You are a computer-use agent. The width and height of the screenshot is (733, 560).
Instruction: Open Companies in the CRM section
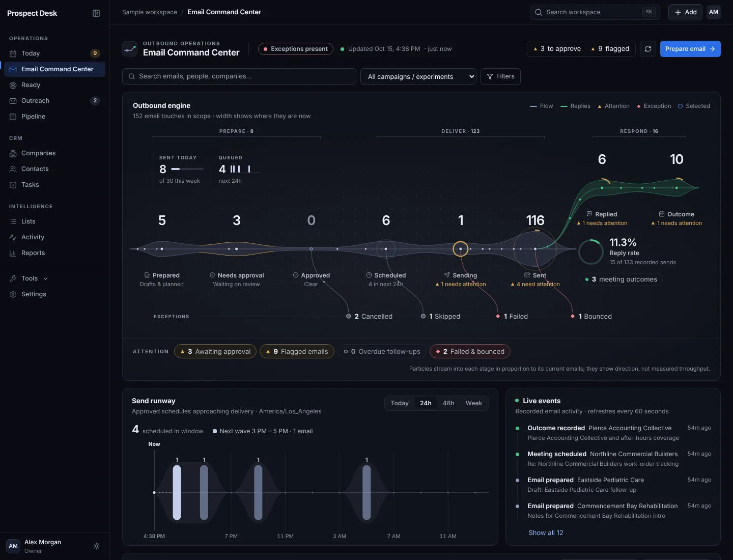(x=54, y=153)
